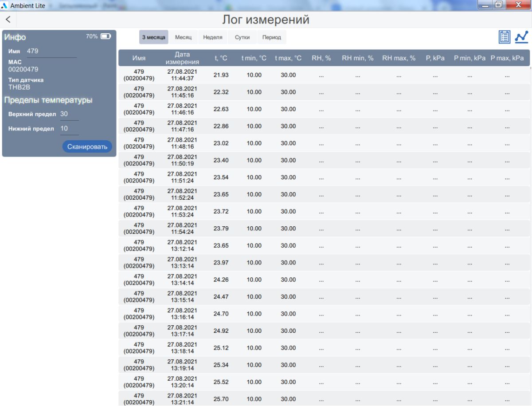The image size is (532, 406).
Task: Click the Нижний предел input field
Action: pos(69,129)
